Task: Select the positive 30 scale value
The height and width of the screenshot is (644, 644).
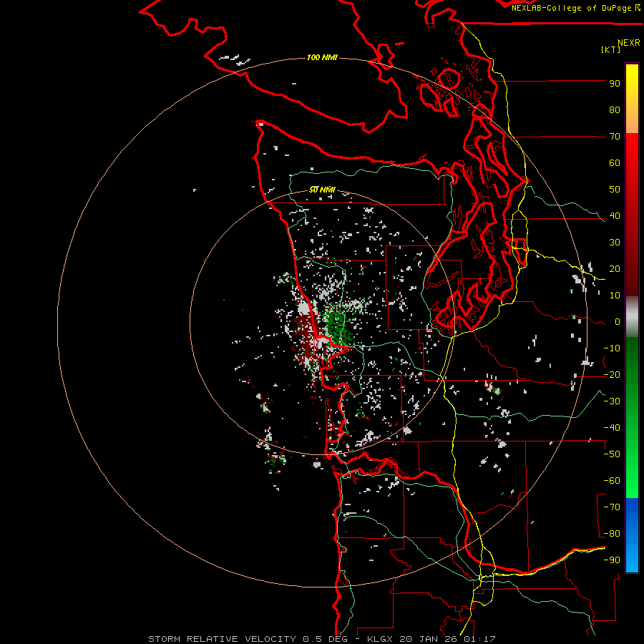Action: click(615, 243)
